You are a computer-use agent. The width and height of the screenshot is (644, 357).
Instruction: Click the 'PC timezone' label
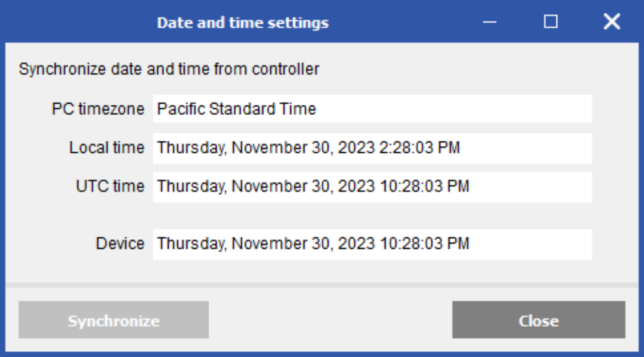pos(98,109)
